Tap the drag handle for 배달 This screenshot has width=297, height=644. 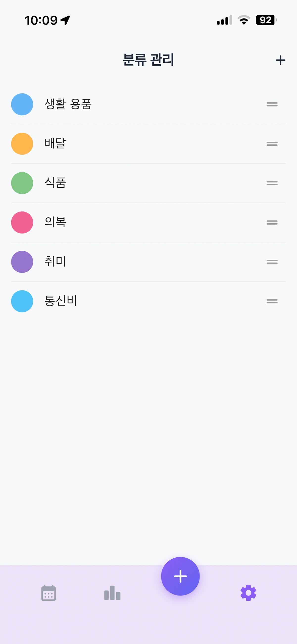tap(272, 144)
